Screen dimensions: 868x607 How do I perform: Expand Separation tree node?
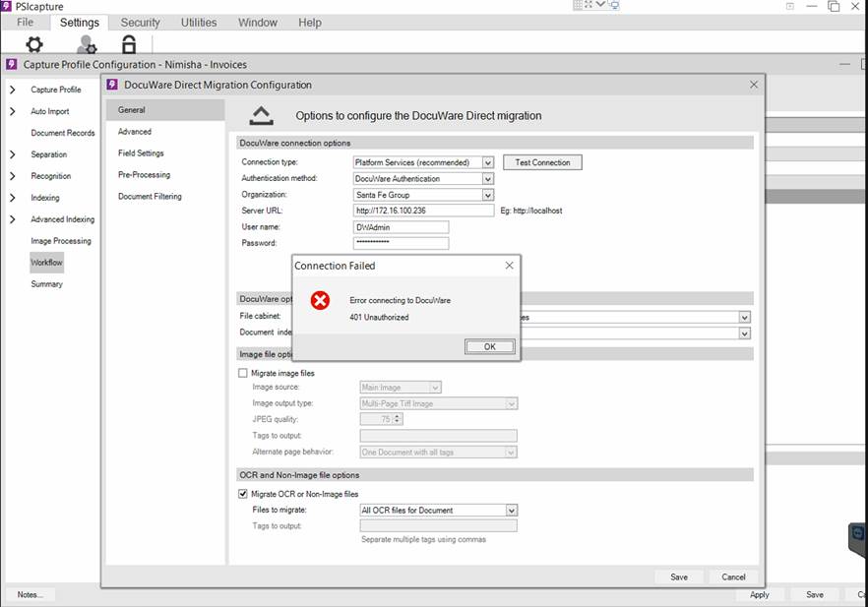13,154
